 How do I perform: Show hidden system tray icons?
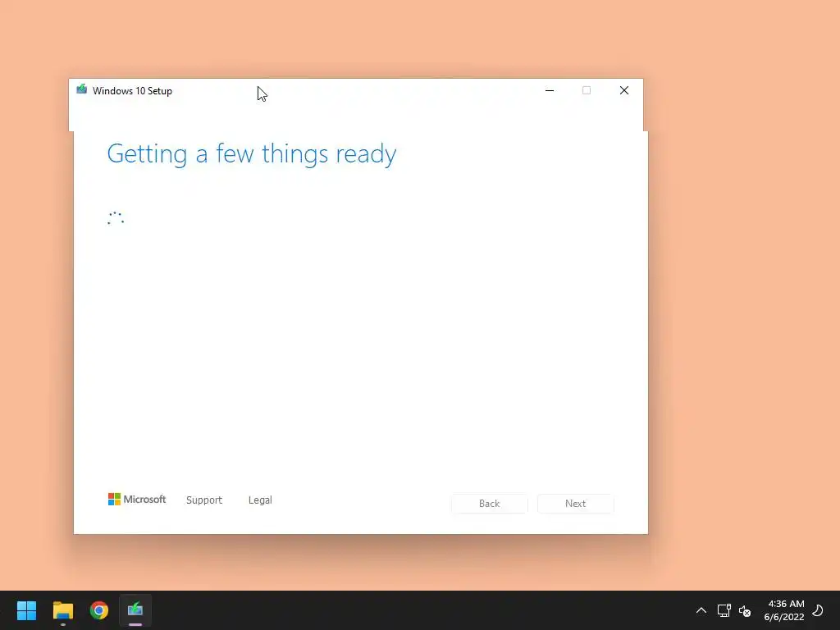701,610
